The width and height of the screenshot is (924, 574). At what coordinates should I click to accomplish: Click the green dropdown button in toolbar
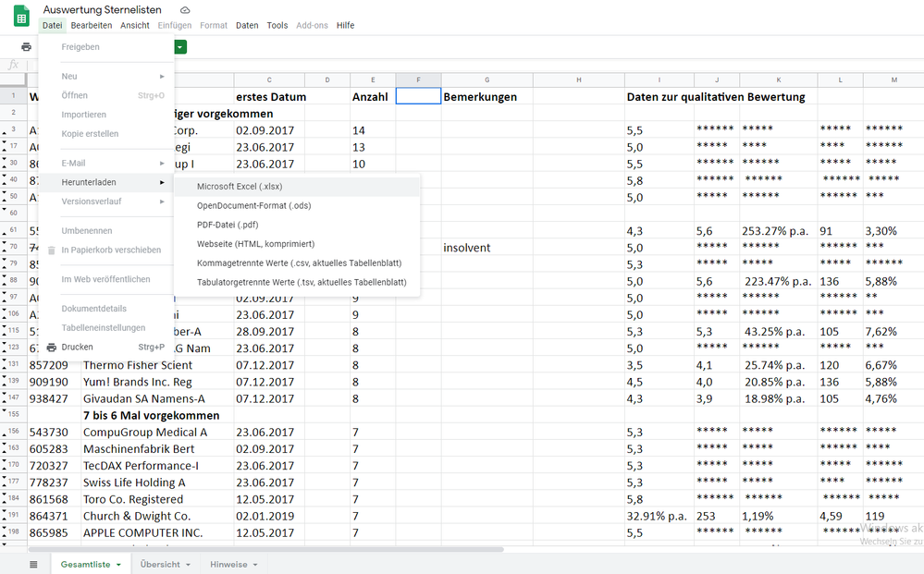[179, 47]
